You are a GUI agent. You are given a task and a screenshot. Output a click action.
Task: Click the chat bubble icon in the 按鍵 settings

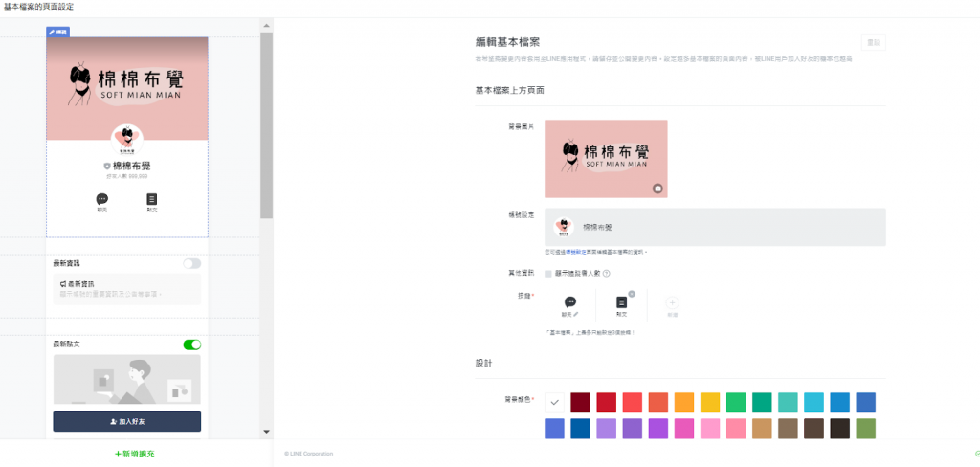(x=570, y=302)
